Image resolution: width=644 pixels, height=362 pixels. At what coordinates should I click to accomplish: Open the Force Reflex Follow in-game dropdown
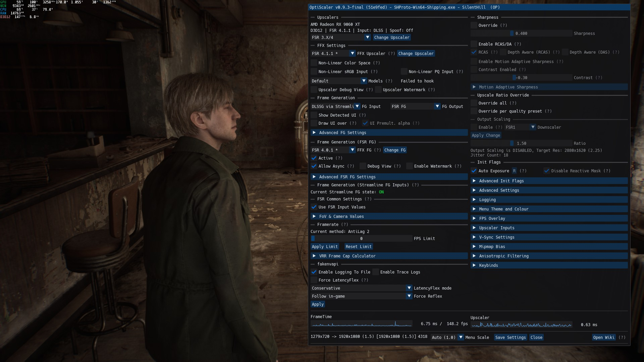coord(361,296)
